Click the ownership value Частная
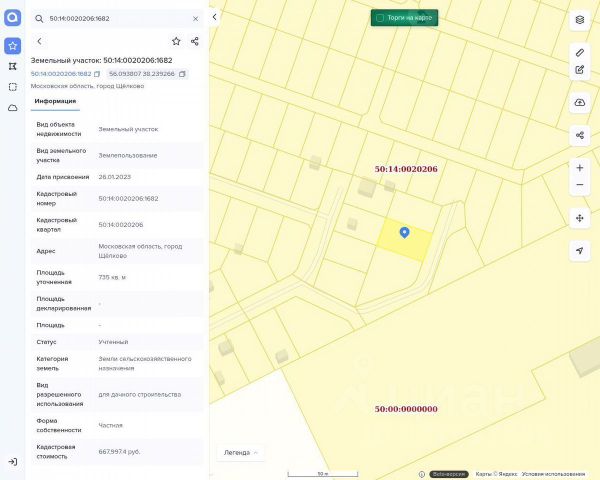 click(x=111, y=425)
